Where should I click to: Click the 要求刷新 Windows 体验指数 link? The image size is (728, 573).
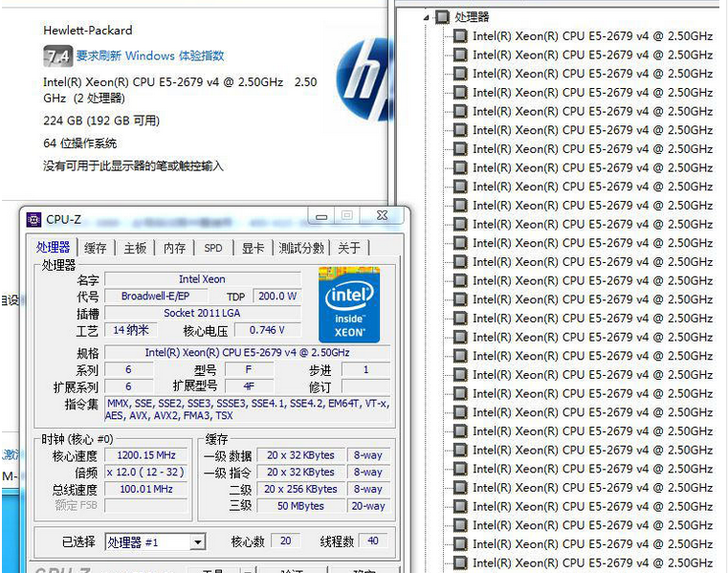click(x=150, y=55)
